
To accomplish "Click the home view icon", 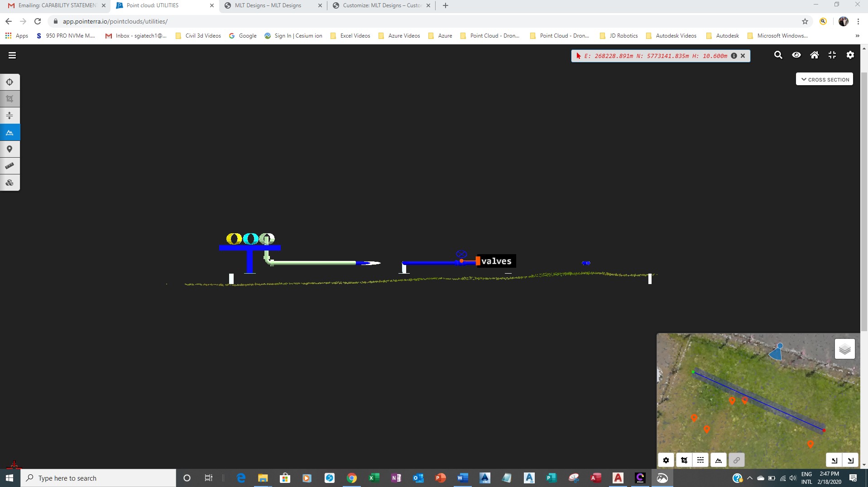I will (814, 55).
